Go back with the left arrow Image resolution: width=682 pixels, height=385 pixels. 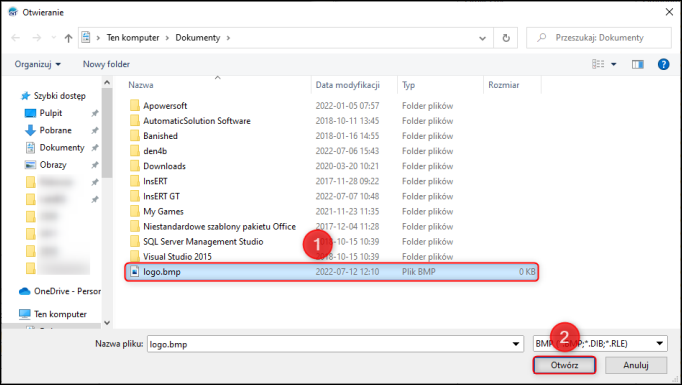point(16,38)
